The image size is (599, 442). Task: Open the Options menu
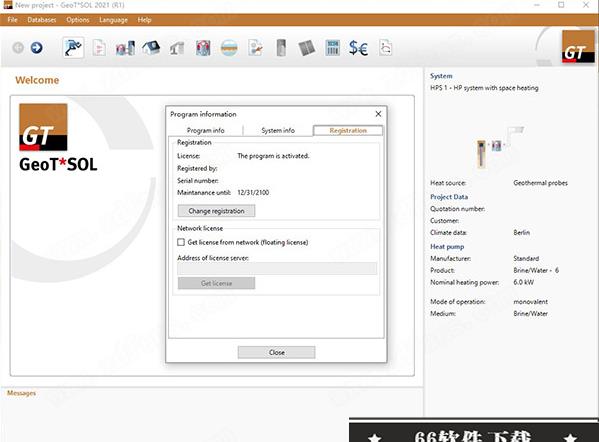tap(78, 20)
